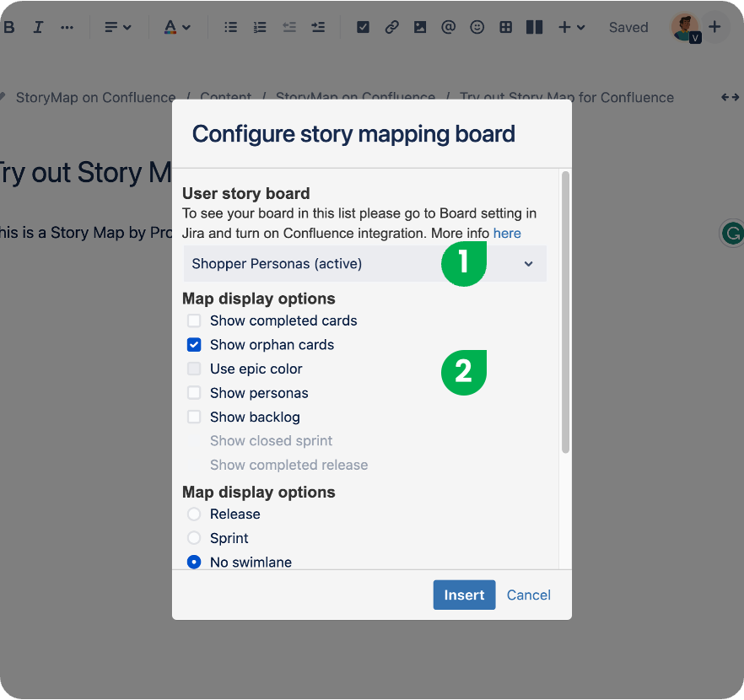Click the insert image icon

420,27
